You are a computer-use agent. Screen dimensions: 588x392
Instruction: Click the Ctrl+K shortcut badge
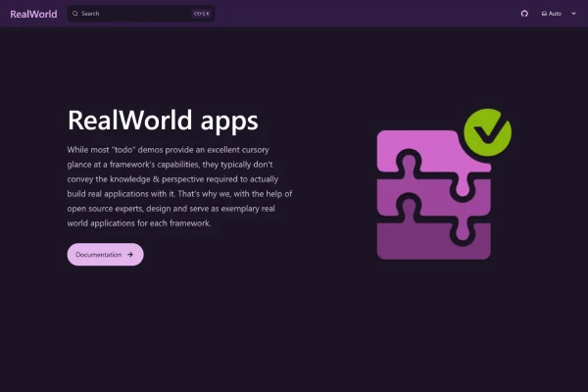coord(201,14)
